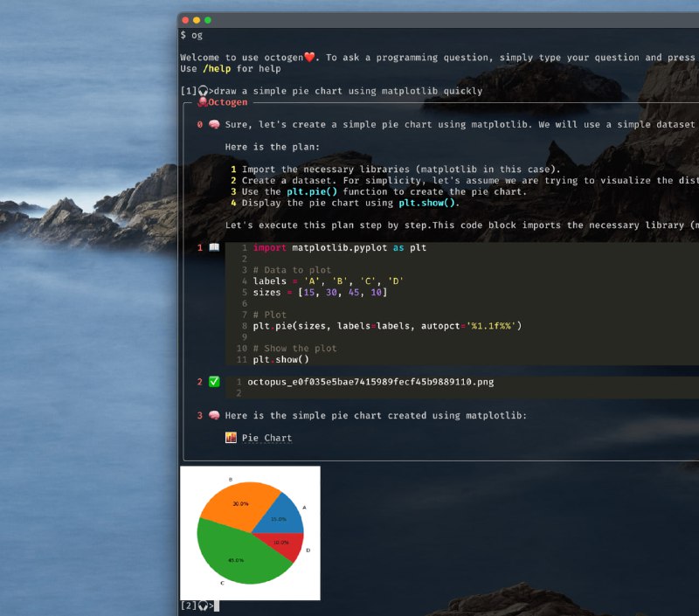The width and height of the screenshot is (699, 616).
Task: Click the green checkmark icon at step 2
Action: [214, 382]
